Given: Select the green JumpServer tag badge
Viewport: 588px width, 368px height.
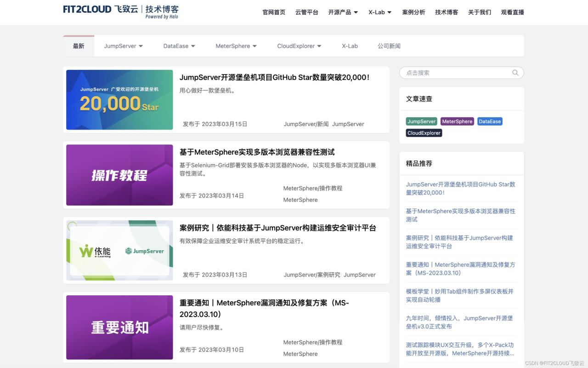Looking at the screenshot, I should tap(421, 121).
